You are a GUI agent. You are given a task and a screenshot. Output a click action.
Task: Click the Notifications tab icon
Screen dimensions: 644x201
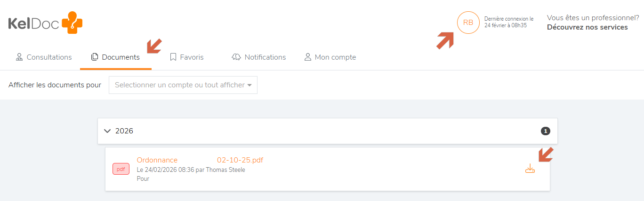(236, 57)
